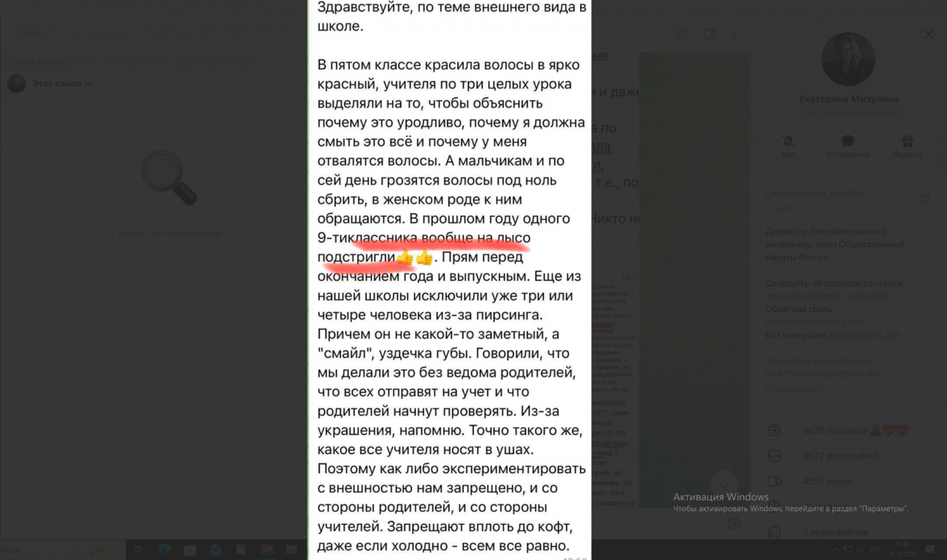Toggle channel sound notifications (Звук)

[x=788, y=145]
